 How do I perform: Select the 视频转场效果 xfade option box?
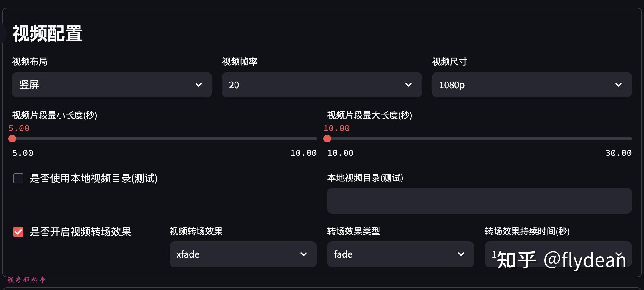tap(243, 254)
